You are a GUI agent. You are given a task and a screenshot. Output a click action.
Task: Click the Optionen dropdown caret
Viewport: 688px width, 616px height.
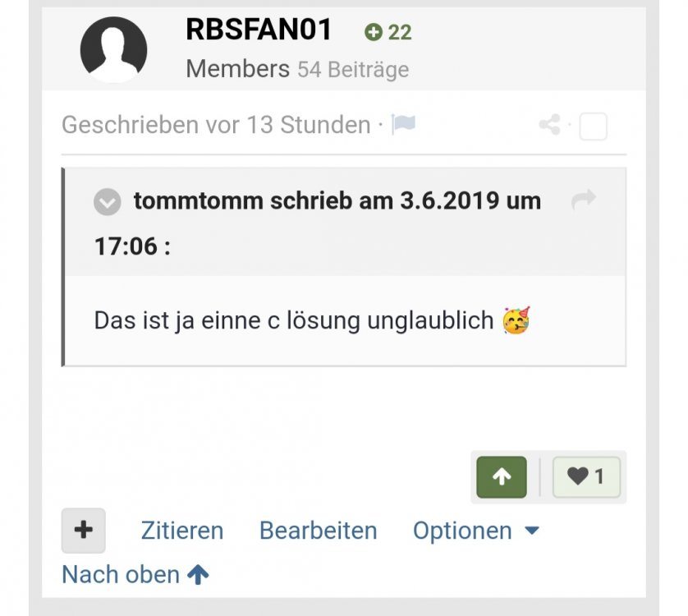532,531
